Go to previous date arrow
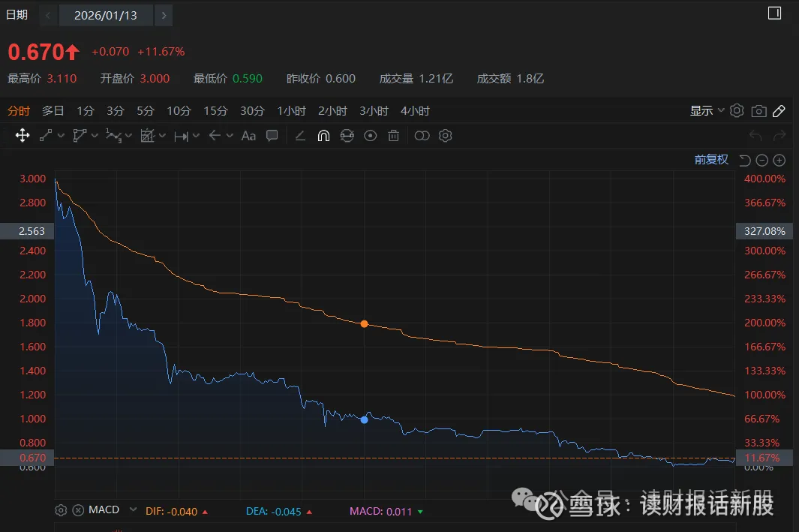 tap(48, 15)
